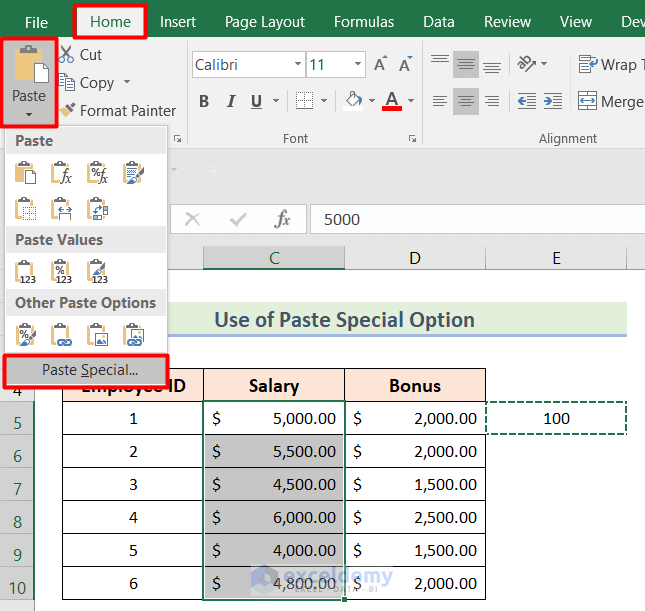Confirm entry with checkmark button
This screenshot has height=611, width=645.
click(x=238, y=219)
